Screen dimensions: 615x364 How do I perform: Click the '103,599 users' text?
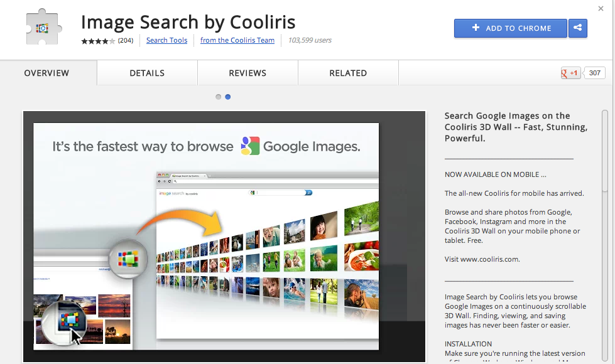[x=310, y=40]
